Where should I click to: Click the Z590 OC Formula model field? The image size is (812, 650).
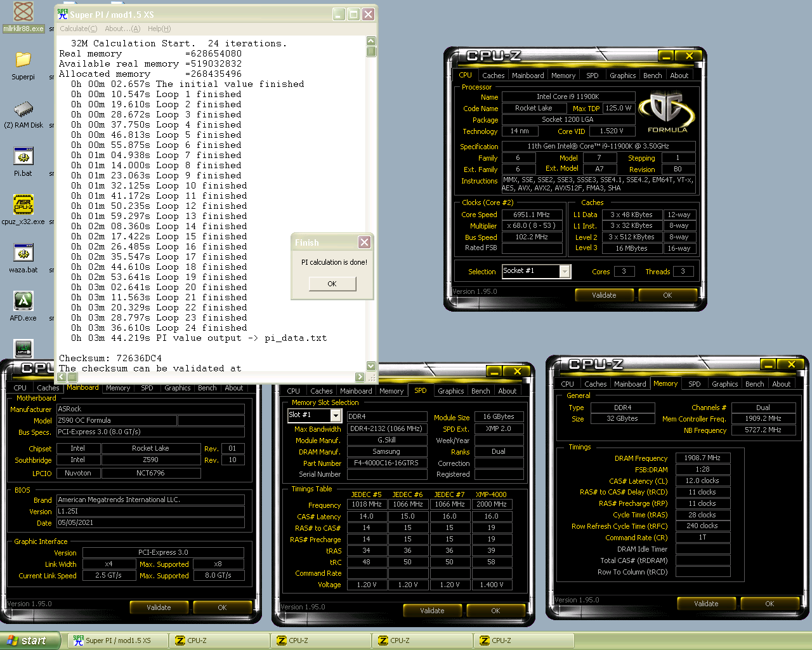click(x=116, y=420)
